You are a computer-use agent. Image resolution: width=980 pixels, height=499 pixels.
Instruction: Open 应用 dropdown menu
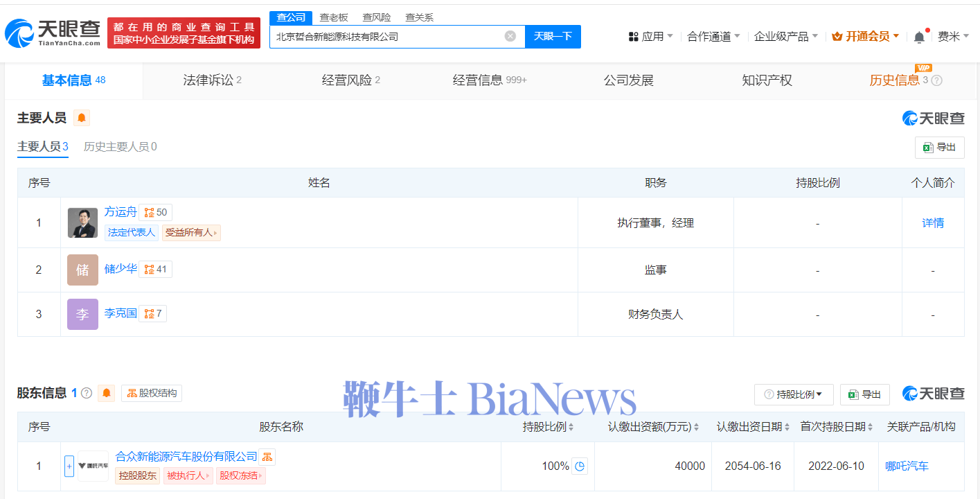tap(650, 36)
